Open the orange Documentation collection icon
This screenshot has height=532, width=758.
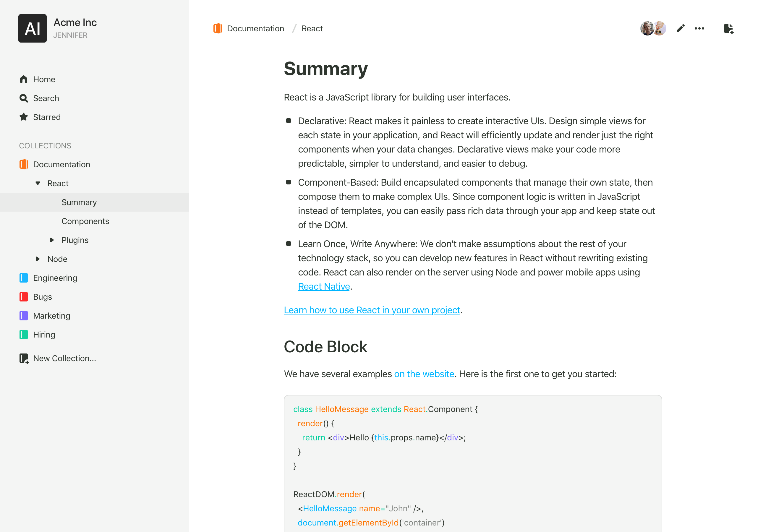click(24, 164)
